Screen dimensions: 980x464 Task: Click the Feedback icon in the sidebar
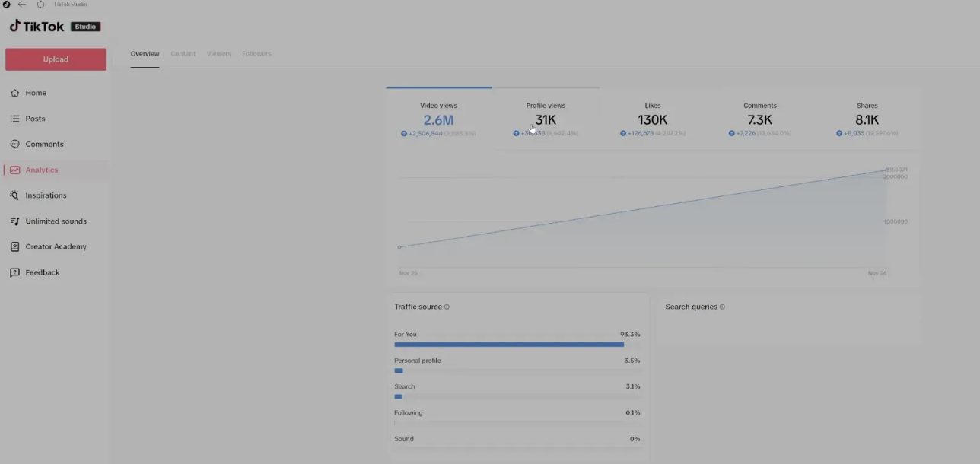14,272
